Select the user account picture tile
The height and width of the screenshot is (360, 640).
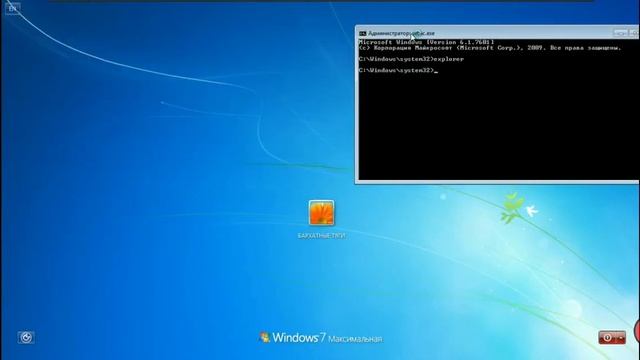(x=321, y=213)
